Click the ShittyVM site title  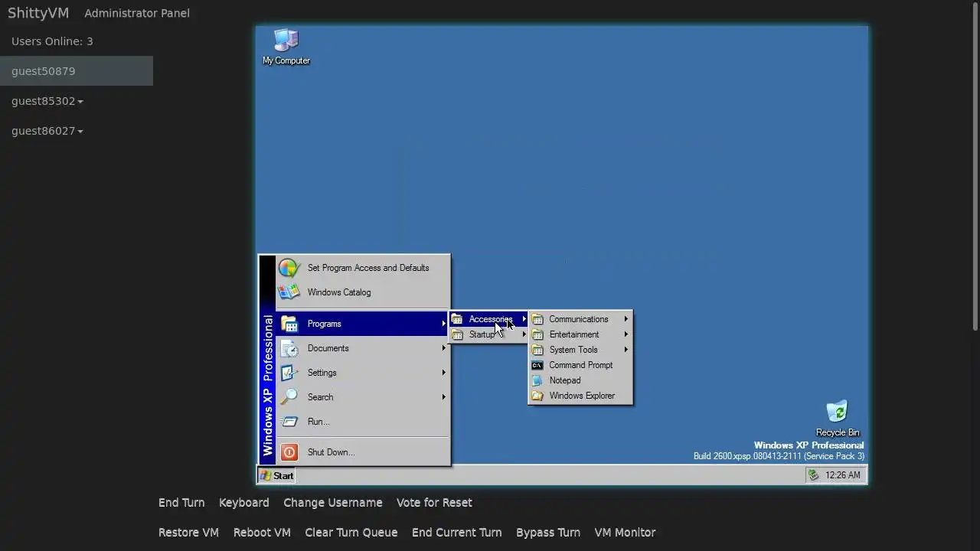tap(38, 13)
